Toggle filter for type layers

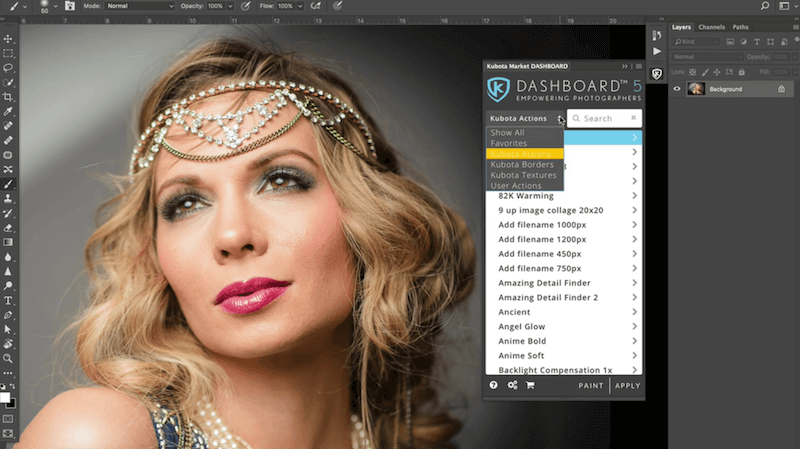[757, 42]
